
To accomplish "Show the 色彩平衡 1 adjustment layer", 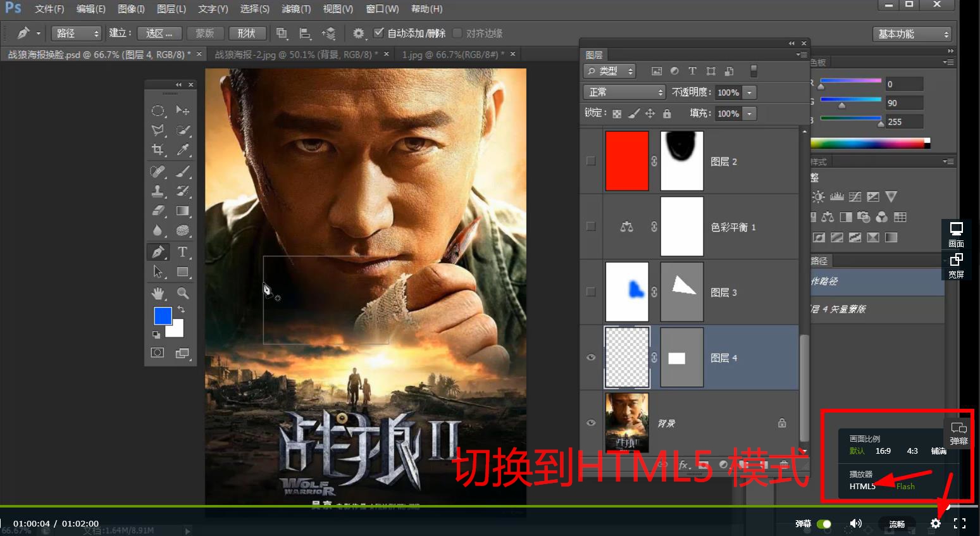I will click(591, 227).
